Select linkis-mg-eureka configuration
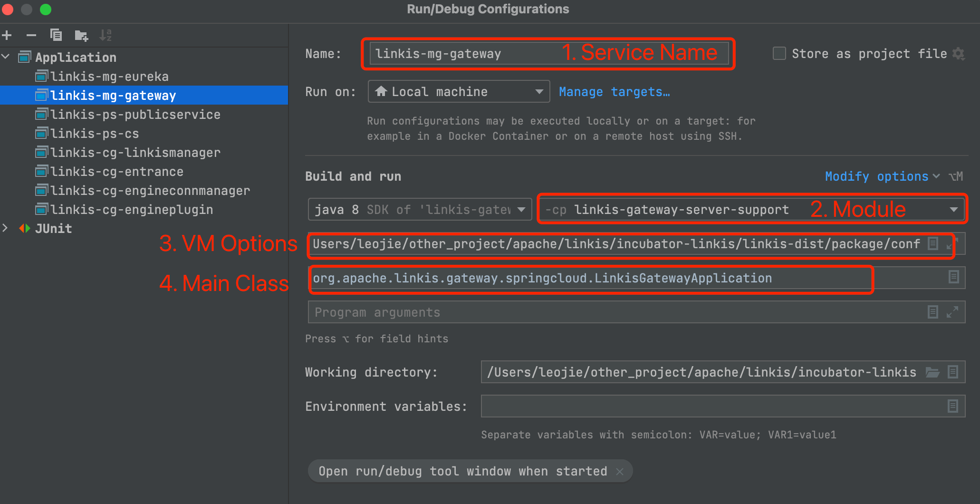The width and height of the screenshot is (980, 504). click(x=109, y=77)
